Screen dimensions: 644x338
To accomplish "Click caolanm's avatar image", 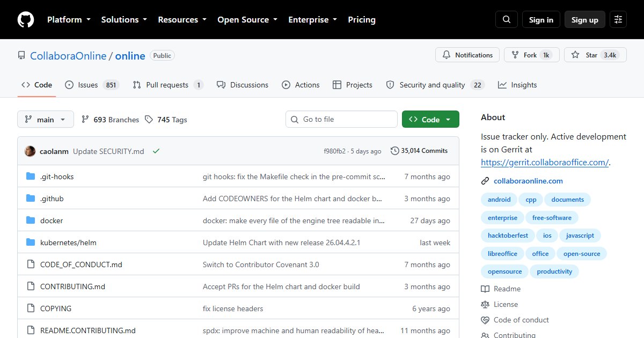I will tap(30, 151).
